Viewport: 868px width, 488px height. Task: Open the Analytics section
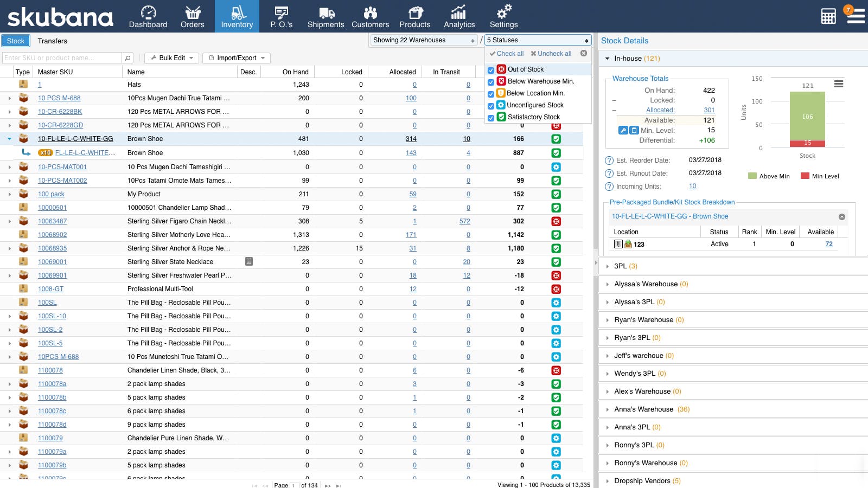tap(459, 16)
